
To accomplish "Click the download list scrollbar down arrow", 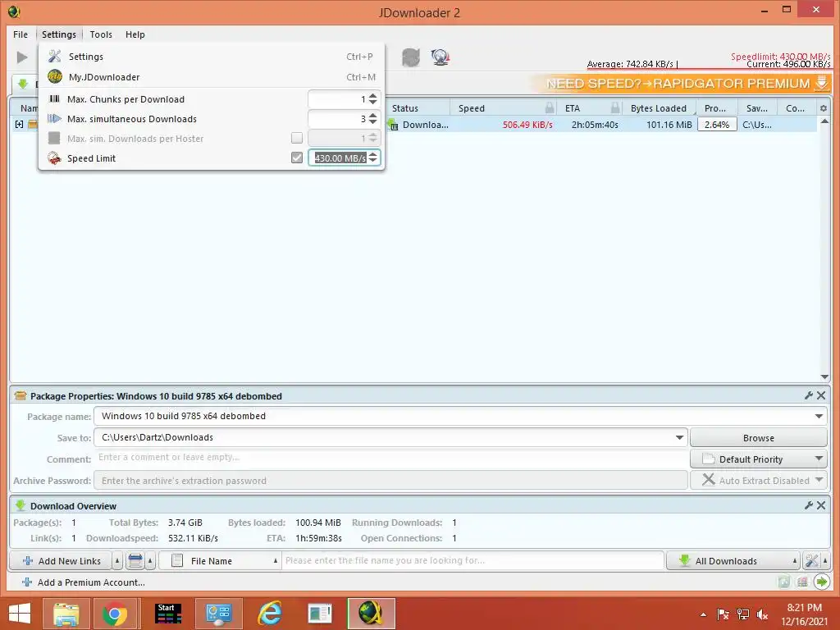I will tap(824, 377).
